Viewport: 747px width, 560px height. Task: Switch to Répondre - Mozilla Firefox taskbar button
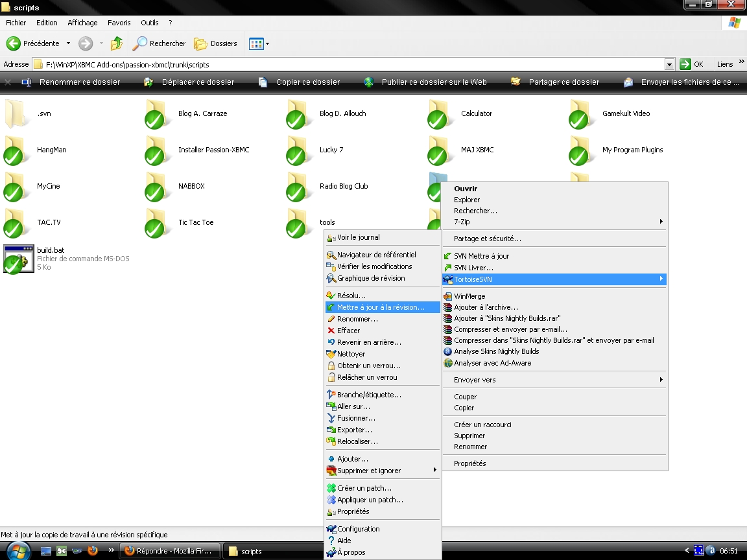(x=169, y=551)
